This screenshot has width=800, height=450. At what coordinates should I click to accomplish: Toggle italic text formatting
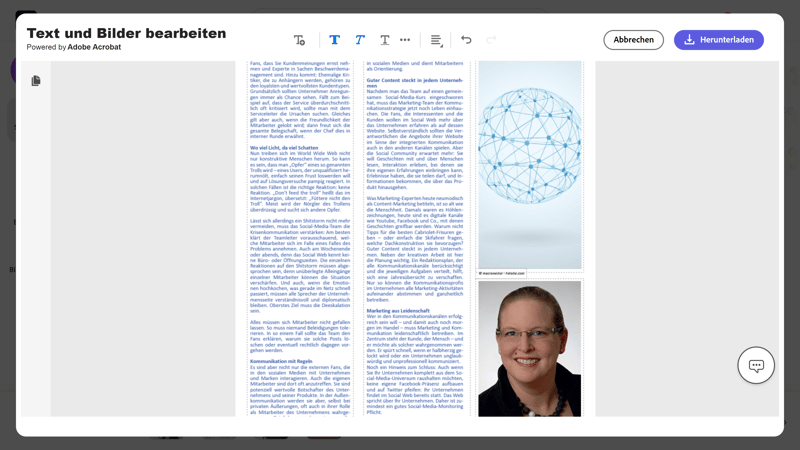click(x=360, y=40)
